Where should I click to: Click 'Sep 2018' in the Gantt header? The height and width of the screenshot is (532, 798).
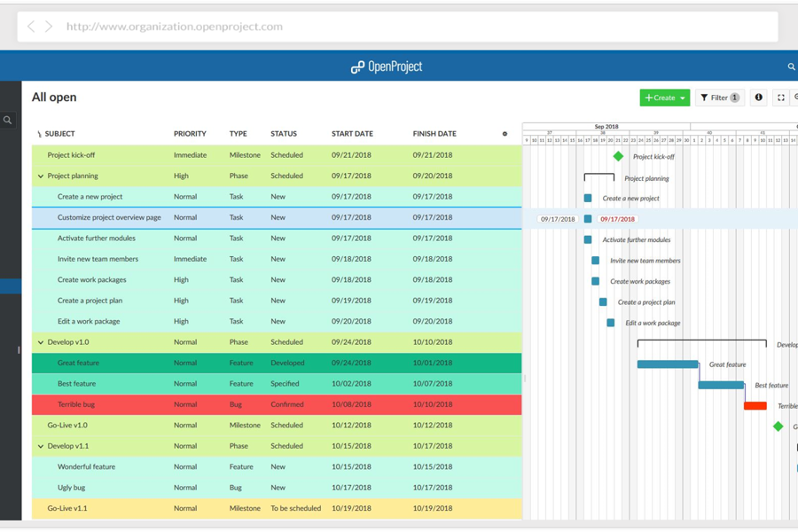(606, 126)
